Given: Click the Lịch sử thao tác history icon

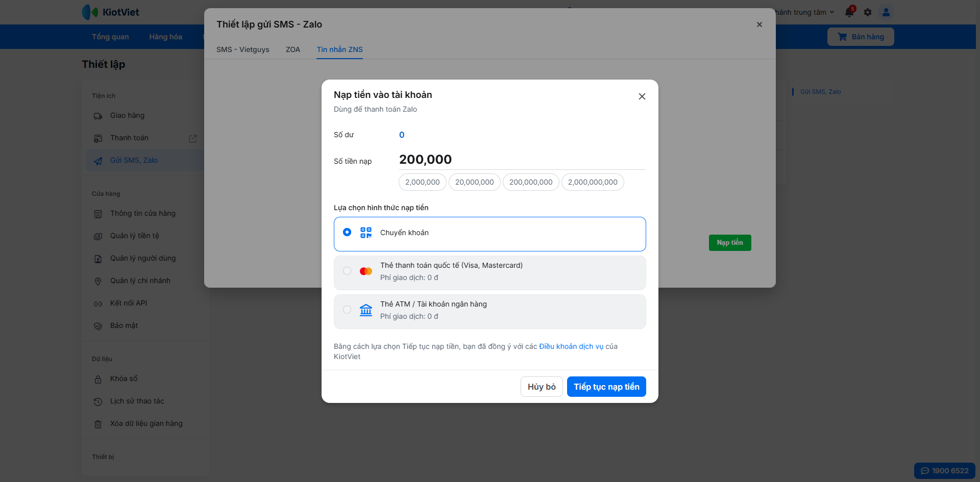Looking at the screenshot, I should (x=98, y=402).
